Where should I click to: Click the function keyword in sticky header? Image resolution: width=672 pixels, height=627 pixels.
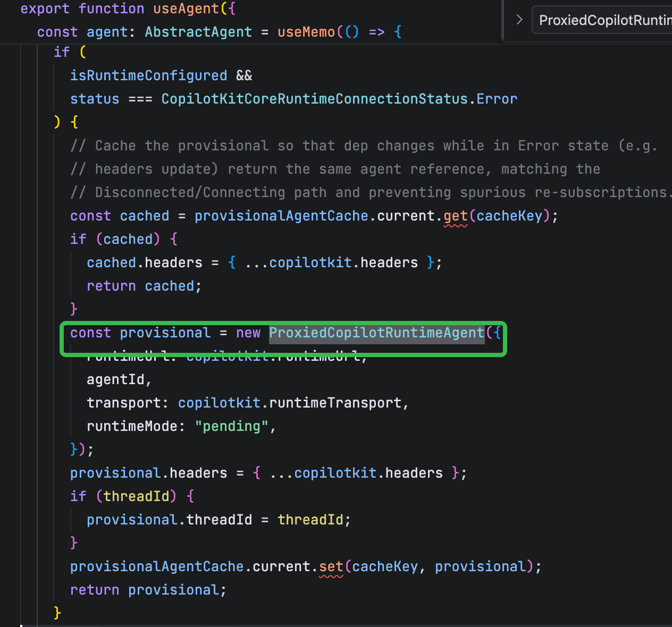pyautogui.click(x=111, y=9)
